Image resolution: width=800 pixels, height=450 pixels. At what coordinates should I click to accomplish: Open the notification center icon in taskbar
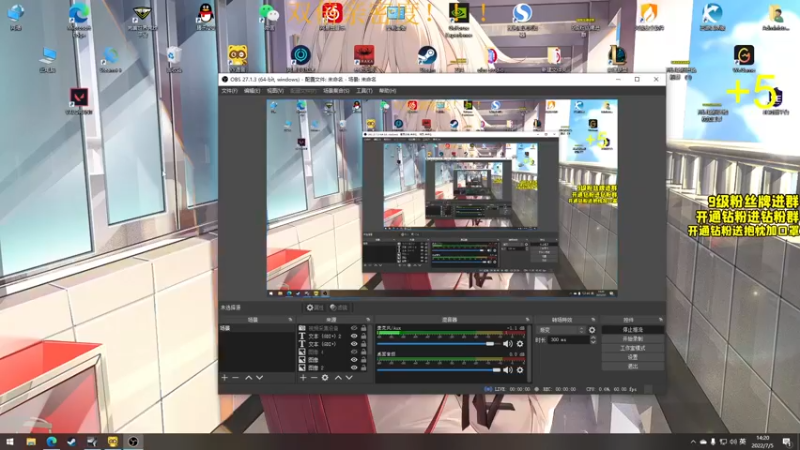click(x=787, y=441)
